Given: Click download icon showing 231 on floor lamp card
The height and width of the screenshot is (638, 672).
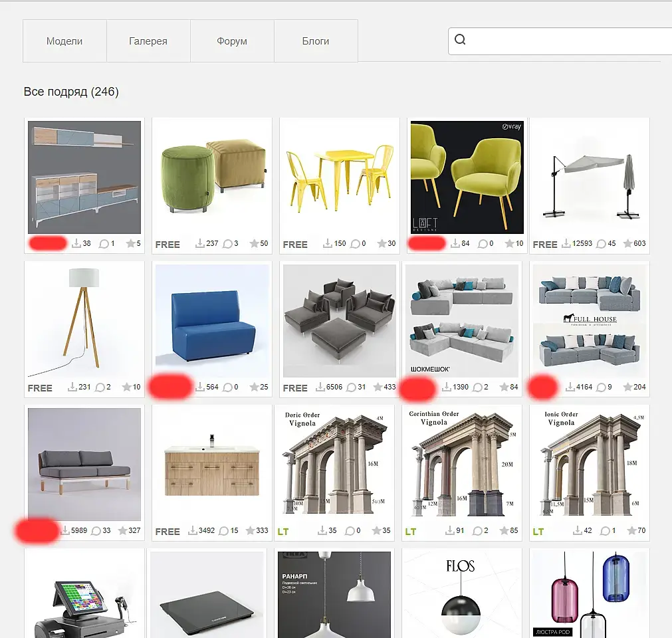Looking at the screenshot, I should 72,387.
